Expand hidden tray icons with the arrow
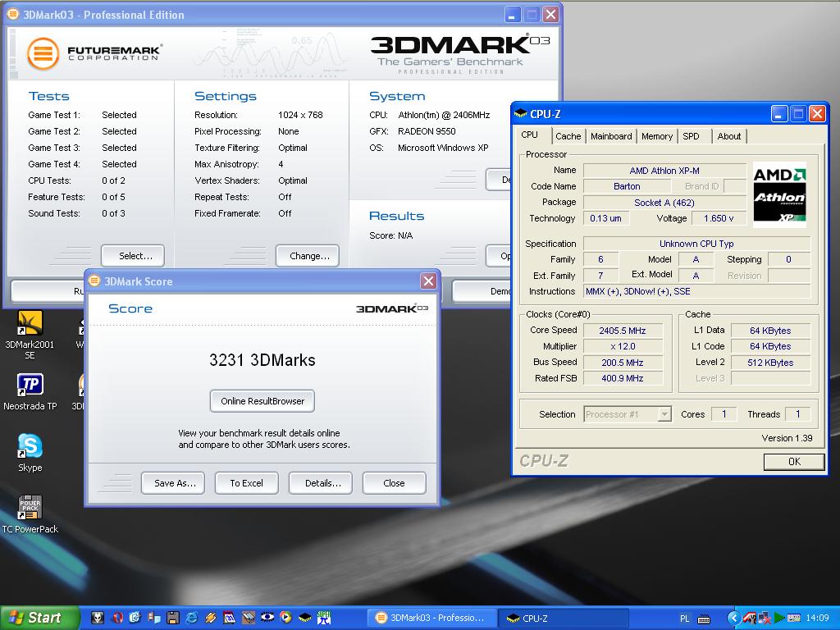Viewport: 840px width, 630px height. (734, 619)
